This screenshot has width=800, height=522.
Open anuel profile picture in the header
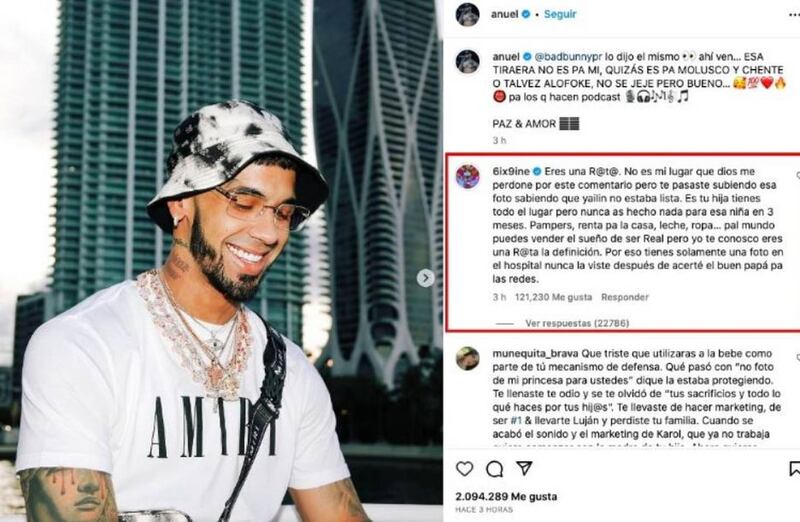point(467,14)
